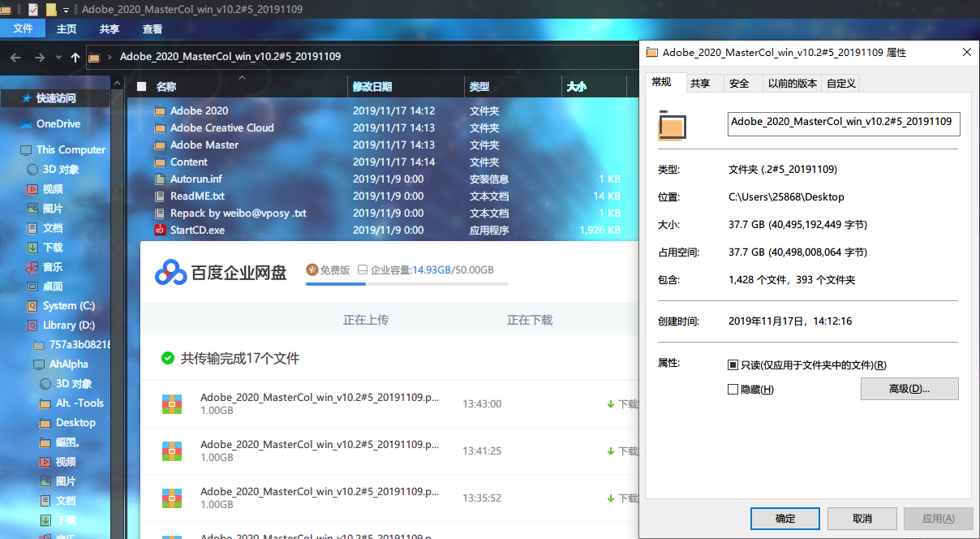Click the 高级(D)... button
Viewport: 980px width, 539px height.
coord(909,389)
